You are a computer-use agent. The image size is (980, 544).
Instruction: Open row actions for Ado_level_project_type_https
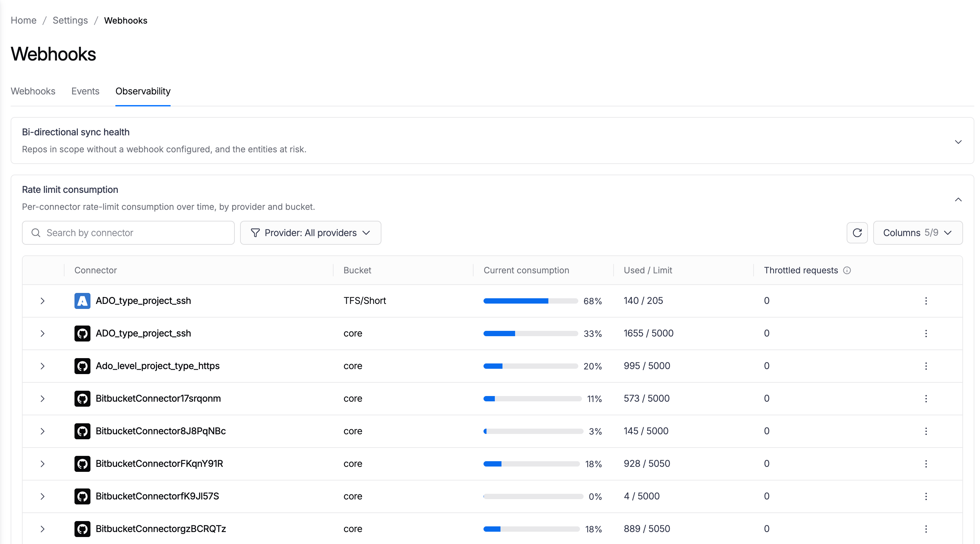(925, 366)
